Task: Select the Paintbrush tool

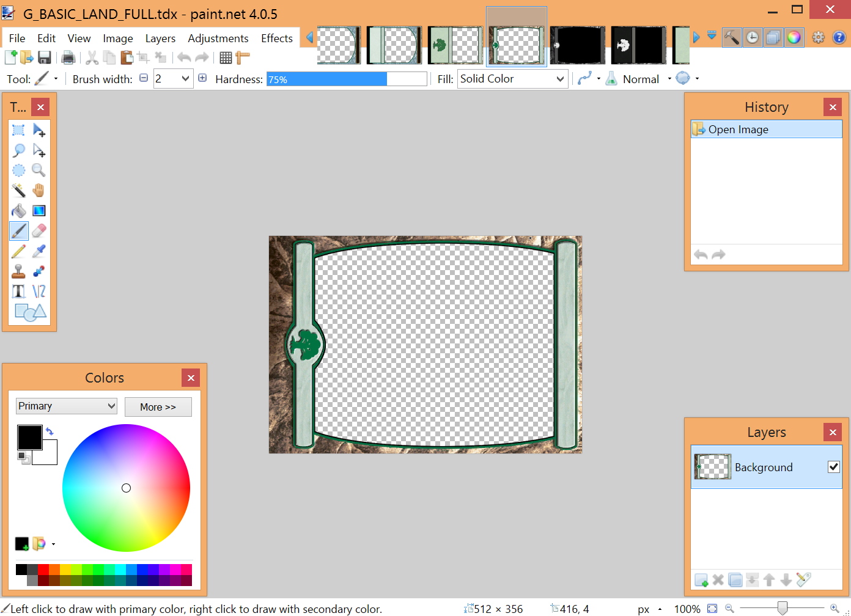Action: [19, 231]
